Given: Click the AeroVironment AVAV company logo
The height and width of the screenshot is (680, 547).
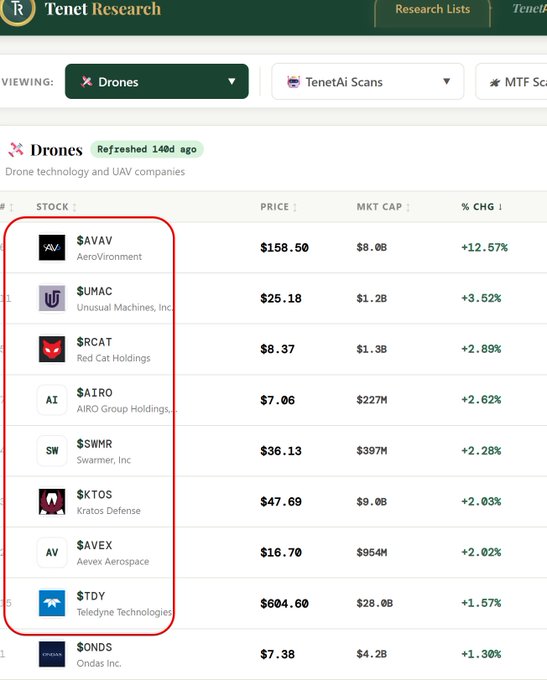Looking at the screenshot, I should point(52,248).
